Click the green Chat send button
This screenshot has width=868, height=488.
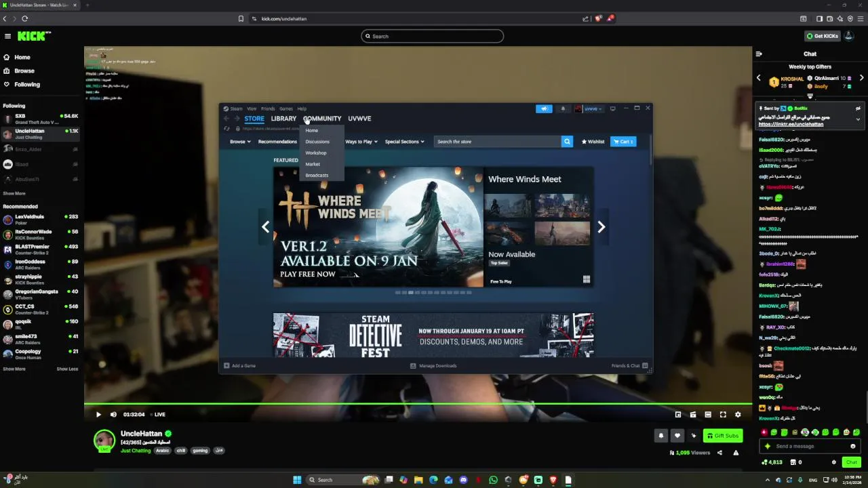[x=852, y=462]
